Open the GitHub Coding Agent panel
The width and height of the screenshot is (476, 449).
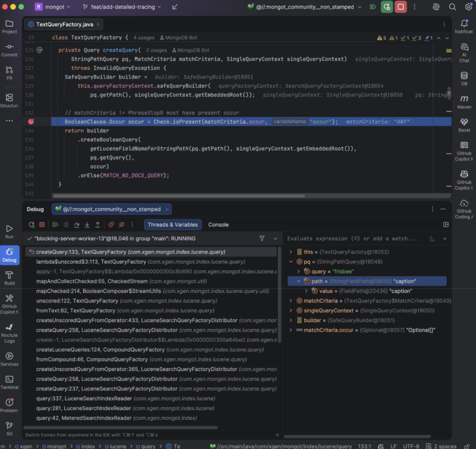(464, 209)
